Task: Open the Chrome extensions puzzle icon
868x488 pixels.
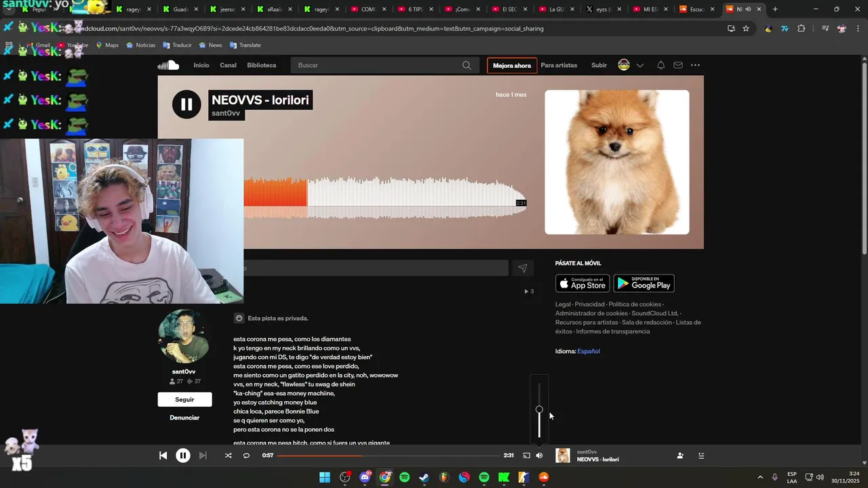Action: 802,28
